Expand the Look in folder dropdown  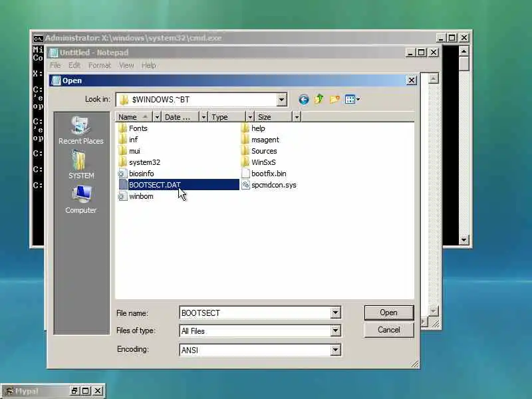[x=281, y=100]
